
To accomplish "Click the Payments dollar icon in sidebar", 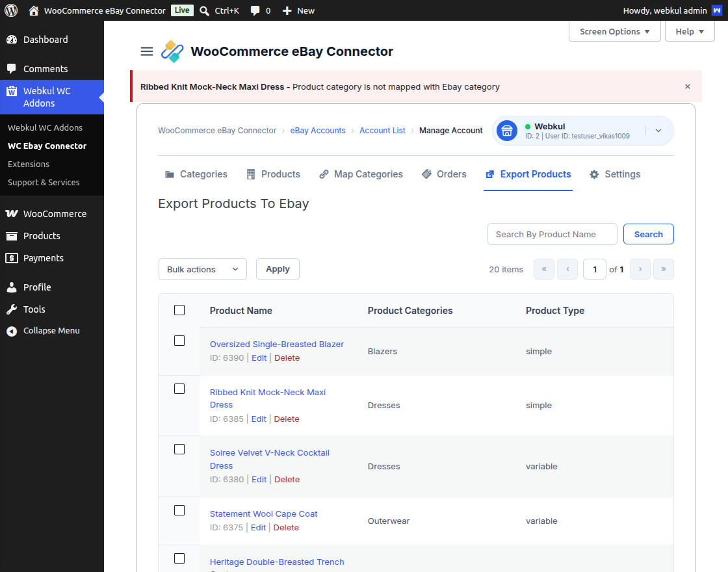I will tap(12, 258).
